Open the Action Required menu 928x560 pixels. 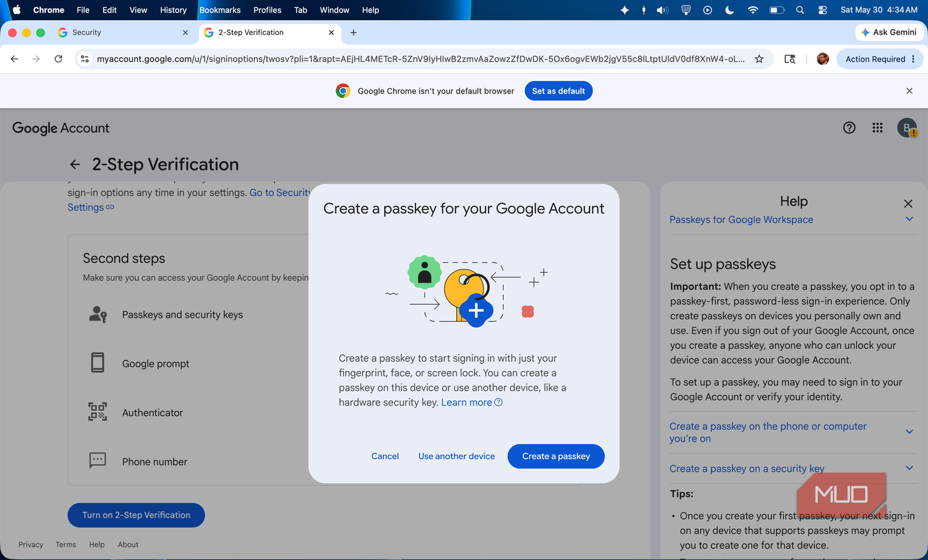[880, 59]
